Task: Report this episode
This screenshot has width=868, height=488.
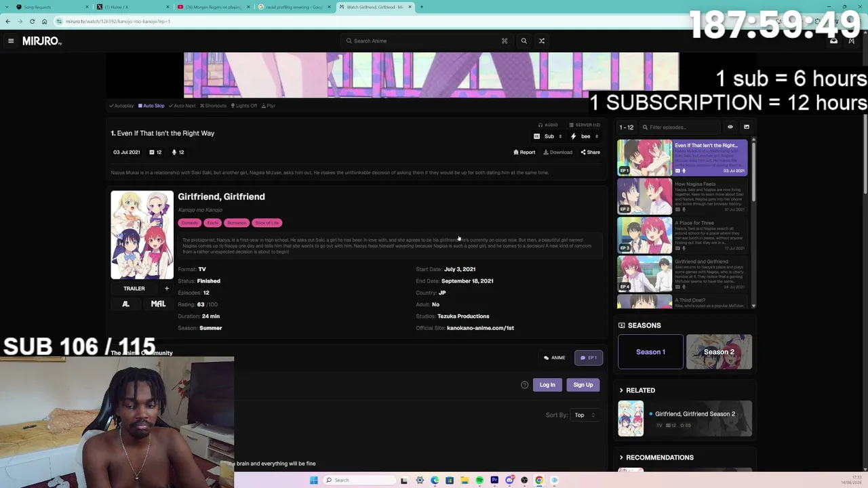Action: pos(524,152)
